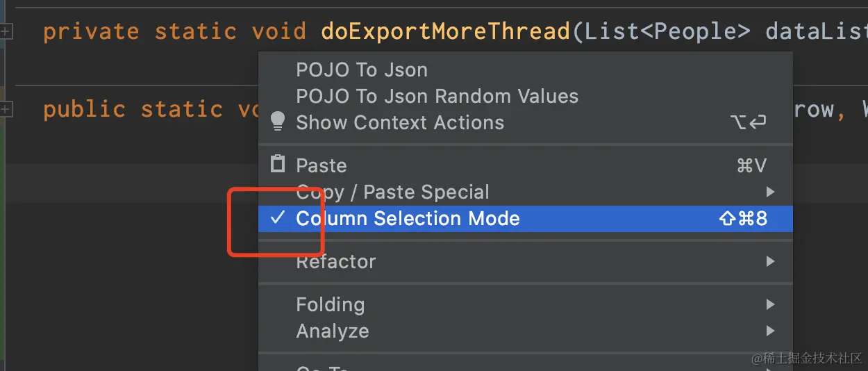Click the lightbulb icon beside Show Context Actions
This screenshot has height=371, width=868.
tap(278, 122)
